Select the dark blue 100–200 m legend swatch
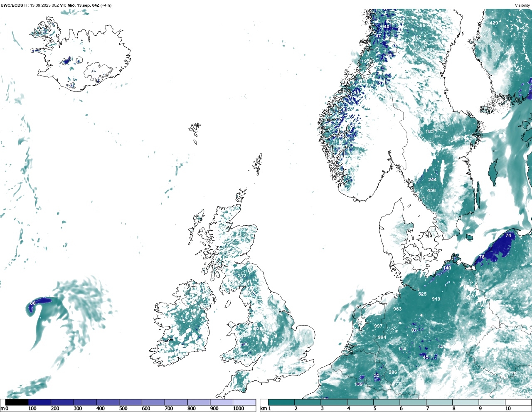The image size is (532, 412). (x=39, y=402)
